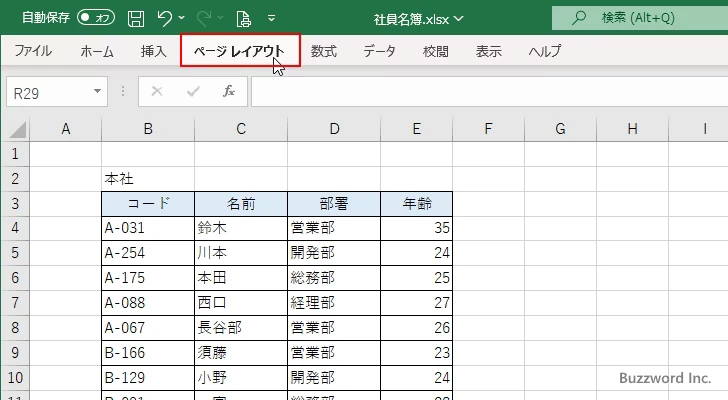Viewport: 728px width, 400px height.
Task: Select column B header
Action: tap(148, 129)
